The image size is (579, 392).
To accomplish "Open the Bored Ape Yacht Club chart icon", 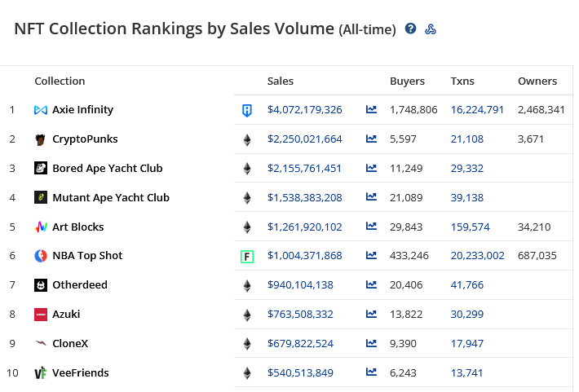I will pos(371,168).
